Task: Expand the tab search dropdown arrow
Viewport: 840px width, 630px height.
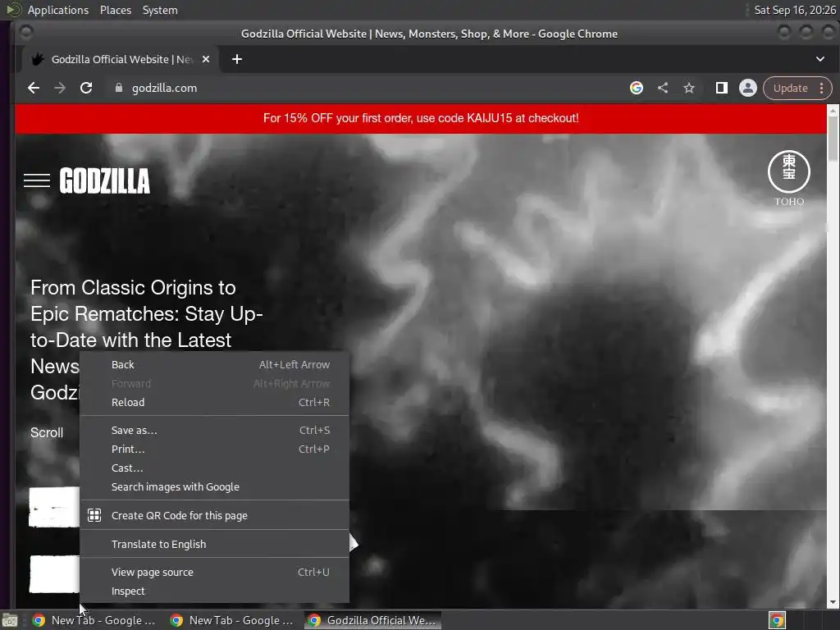Action: point(820,59)
